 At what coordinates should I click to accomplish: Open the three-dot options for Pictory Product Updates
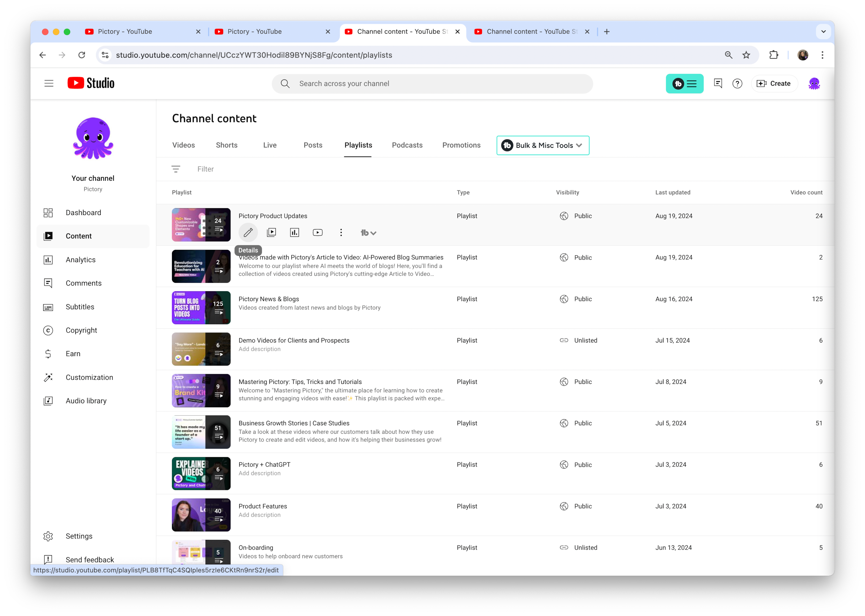341,232
